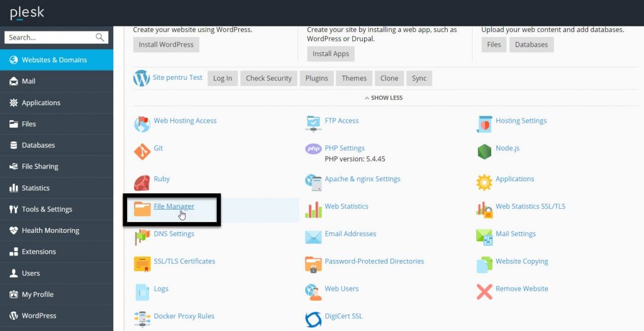This screenshot has width=644, height=331.
Task: Click the search magnifier icon
Action: point(100,38)
